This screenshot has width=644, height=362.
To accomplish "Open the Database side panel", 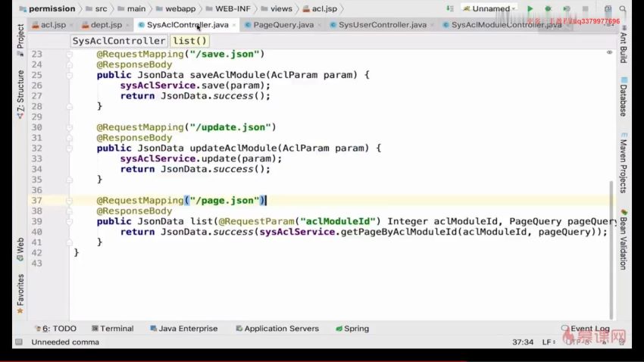I will [623, 95].
